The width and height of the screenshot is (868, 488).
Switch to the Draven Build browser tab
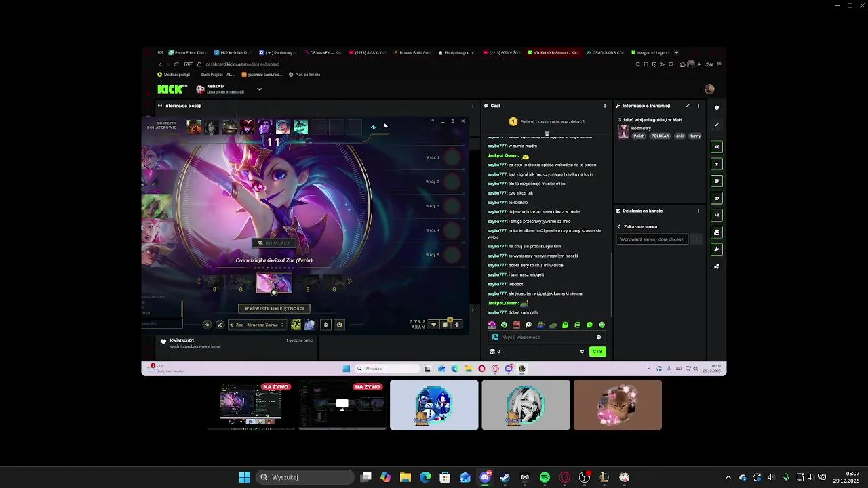[x=412, y=52]
